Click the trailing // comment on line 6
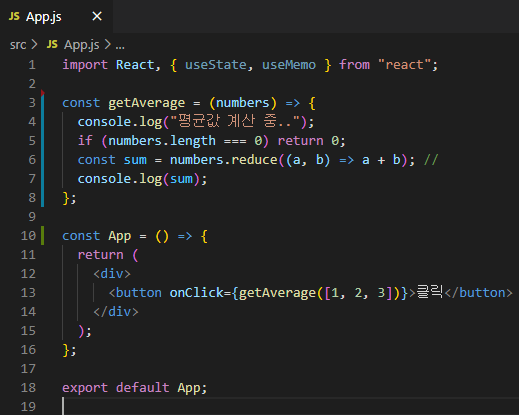This screenshot has width=519, height=415. (431, 160)
